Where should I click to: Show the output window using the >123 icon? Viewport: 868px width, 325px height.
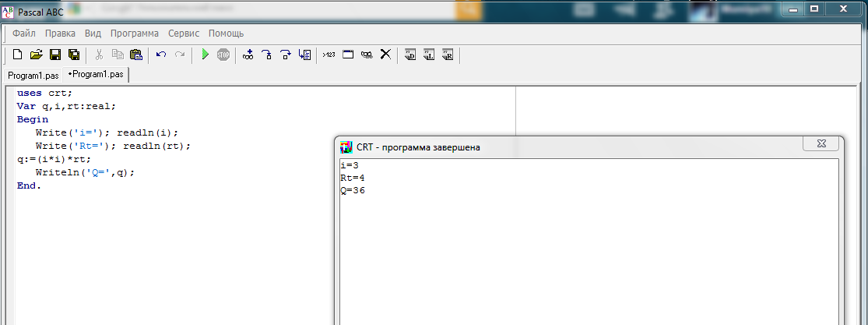point(329,55)
